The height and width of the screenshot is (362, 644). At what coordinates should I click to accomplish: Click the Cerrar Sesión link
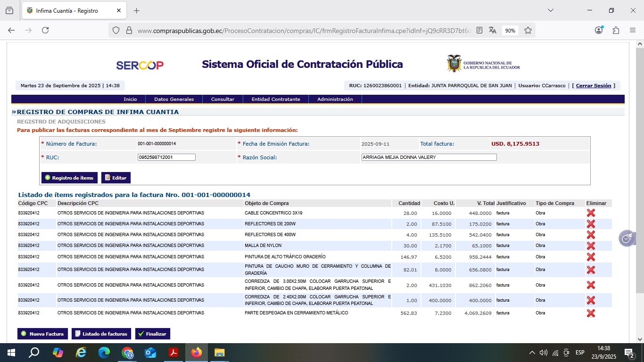(x=593, y=86)
